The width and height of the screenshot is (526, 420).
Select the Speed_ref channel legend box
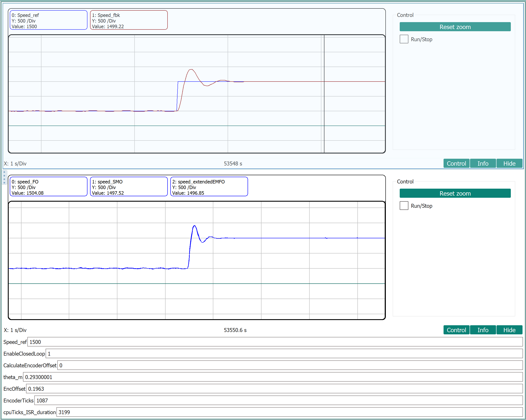point(48,20)
